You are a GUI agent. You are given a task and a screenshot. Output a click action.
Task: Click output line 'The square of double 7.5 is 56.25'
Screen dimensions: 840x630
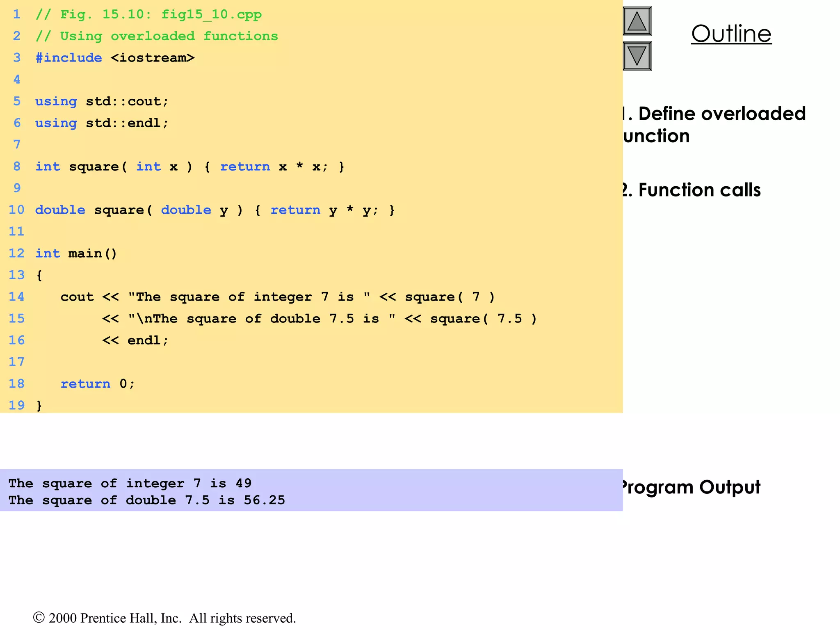pyautogui.click(x=147, y=500)
